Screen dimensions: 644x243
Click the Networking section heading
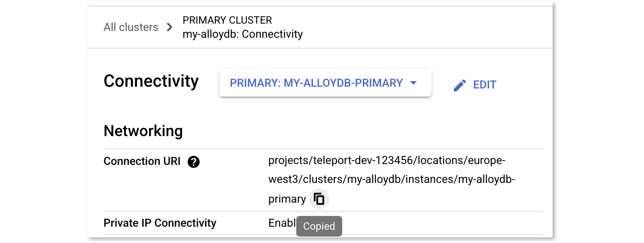143,131
